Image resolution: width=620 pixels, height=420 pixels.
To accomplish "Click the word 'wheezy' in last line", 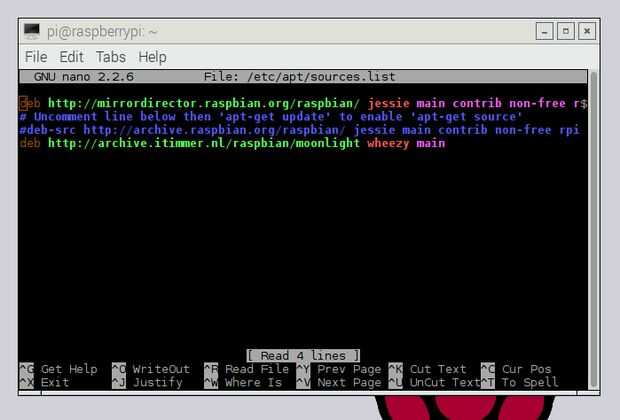I will (x=388, y=143).
